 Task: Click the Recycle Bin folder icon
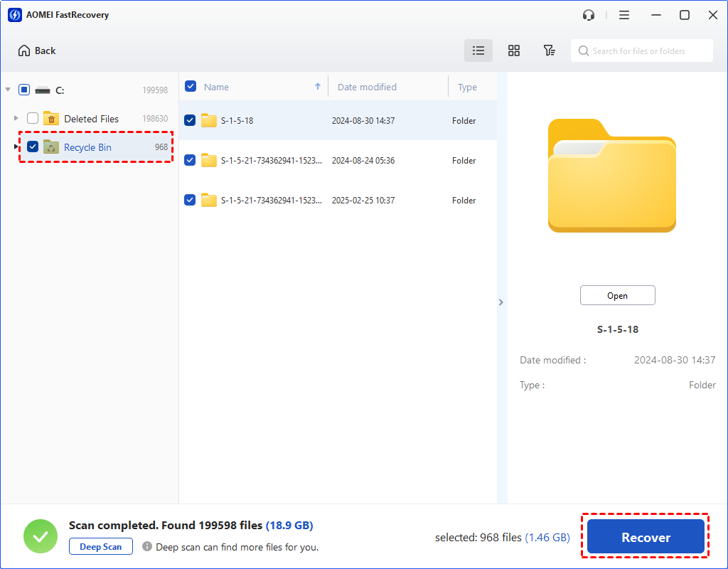51,147
